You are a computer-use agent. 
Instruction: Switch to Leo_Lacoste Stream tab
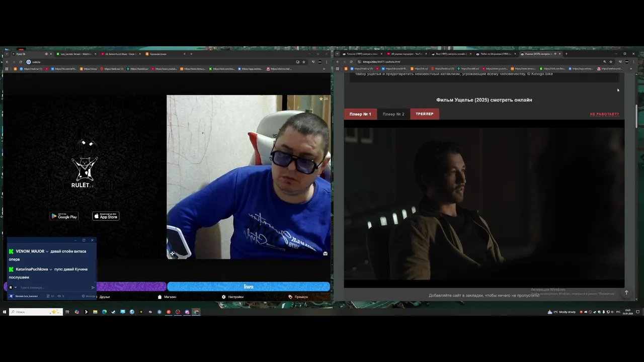(75, 54)
